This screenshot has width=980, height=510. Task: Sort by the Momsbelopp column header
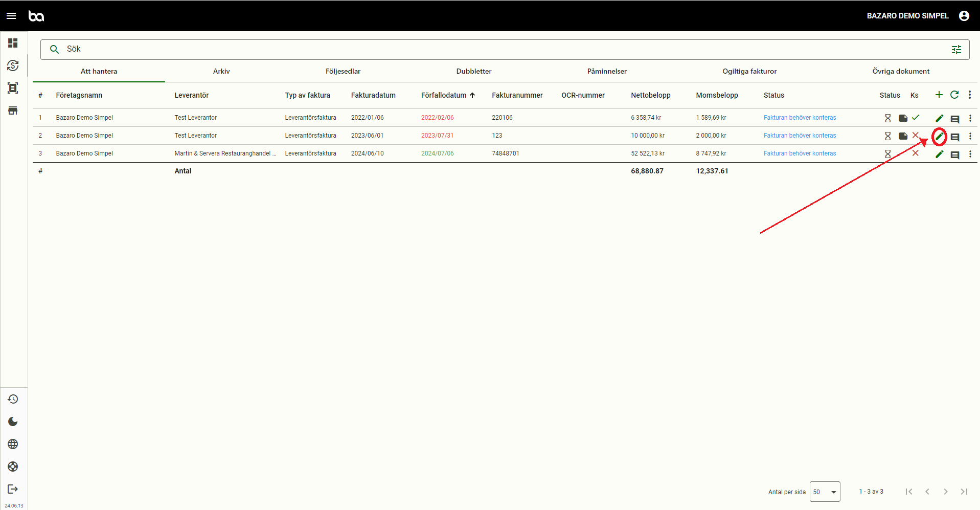click(x=717, y=95)
